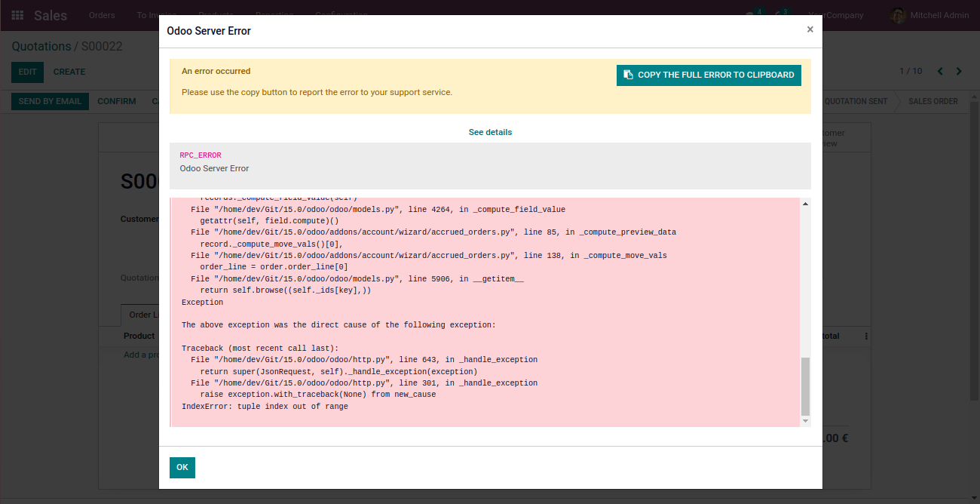Toggle the See details link
Viewport: 980px width, 504px height.
490,132
